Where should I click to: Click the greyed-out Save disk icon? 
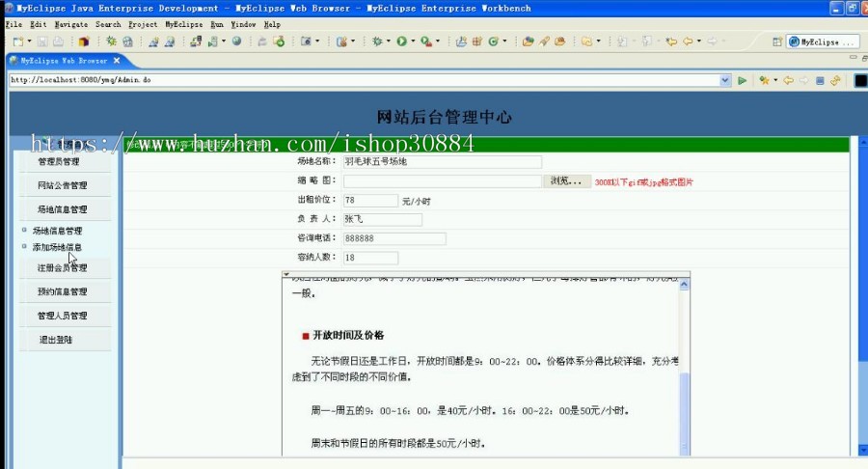[x=42, y=41]
